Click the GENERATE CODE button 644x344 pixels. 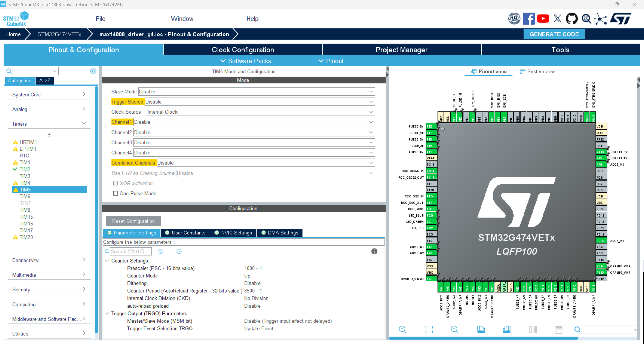point(554,34)
